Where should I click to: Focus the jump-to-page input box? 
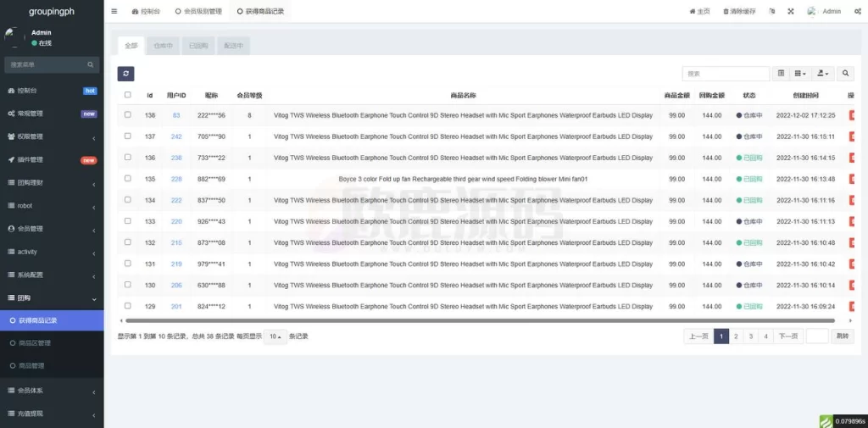tap(817, 336)
